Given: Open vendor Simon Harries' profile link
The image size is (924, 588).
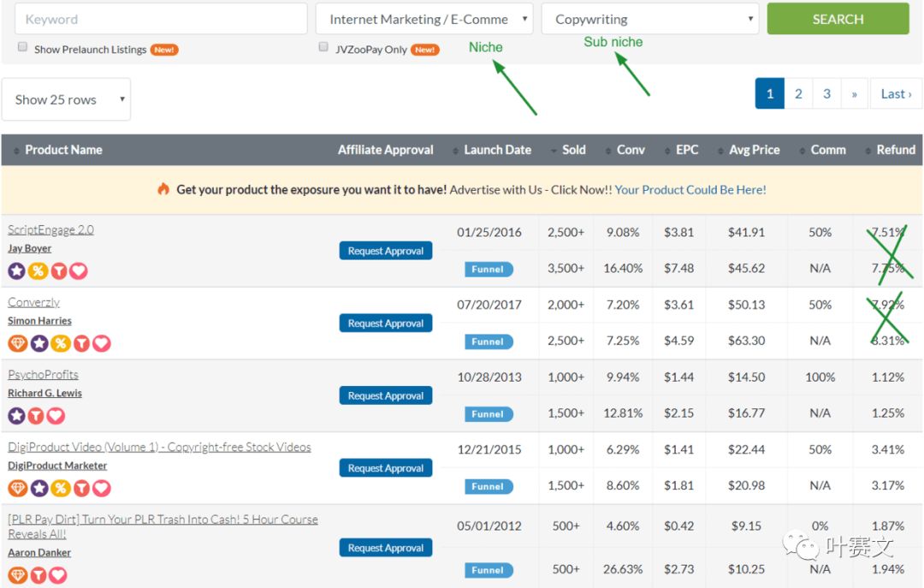Looking at the screenshot, I should [x=39, y=321].
